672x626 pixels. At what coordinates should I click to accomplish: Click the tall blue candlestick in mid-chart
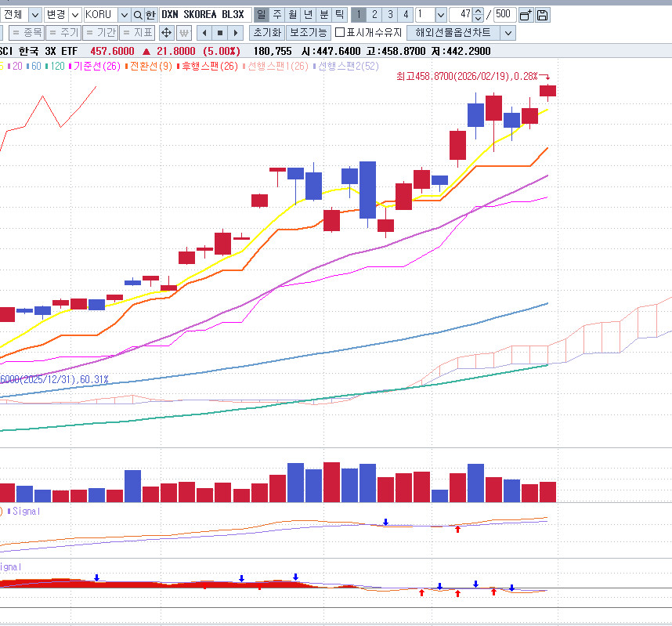pos(367,190)
